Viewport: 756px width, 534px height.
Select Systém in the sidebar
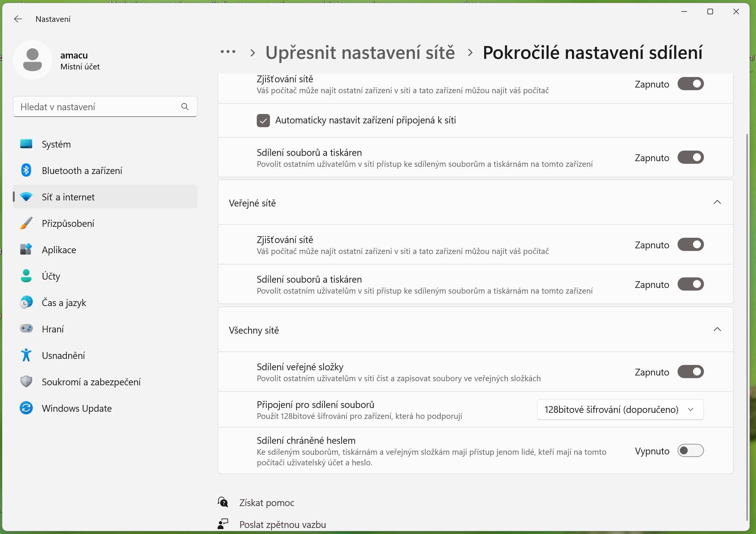(56, 144)
